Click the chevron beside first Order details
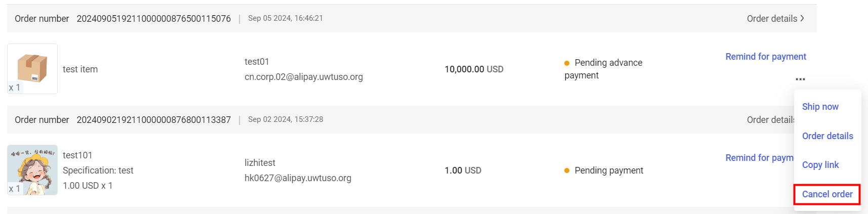The width and height of the screenshot is (868, 214). 802,18
